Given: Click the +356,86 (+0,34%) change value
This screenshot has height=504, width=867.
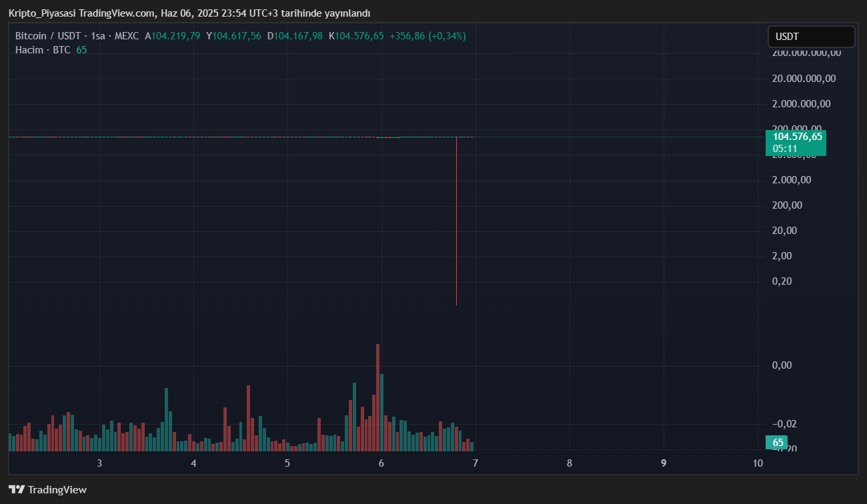Looking at the screenshot, I should point(427,36).
